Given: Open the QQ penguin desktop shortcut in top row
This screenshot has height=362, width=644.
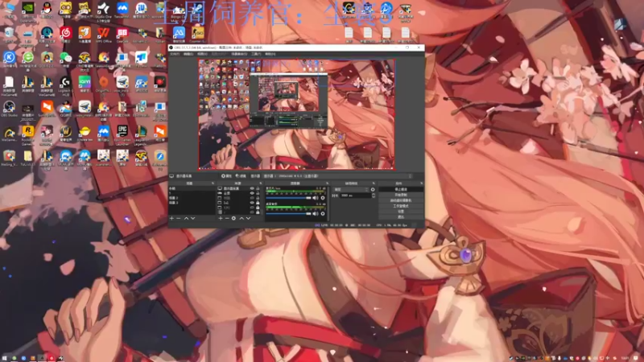Looking at the screenshot, I should tap(47, 10).
